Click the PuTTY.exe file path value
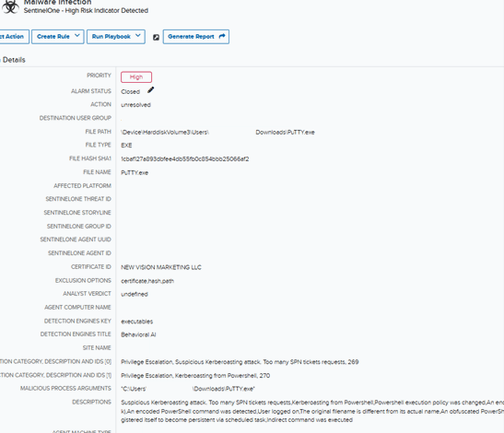This screenshot has width=504, height=433. tap(217, 132)
